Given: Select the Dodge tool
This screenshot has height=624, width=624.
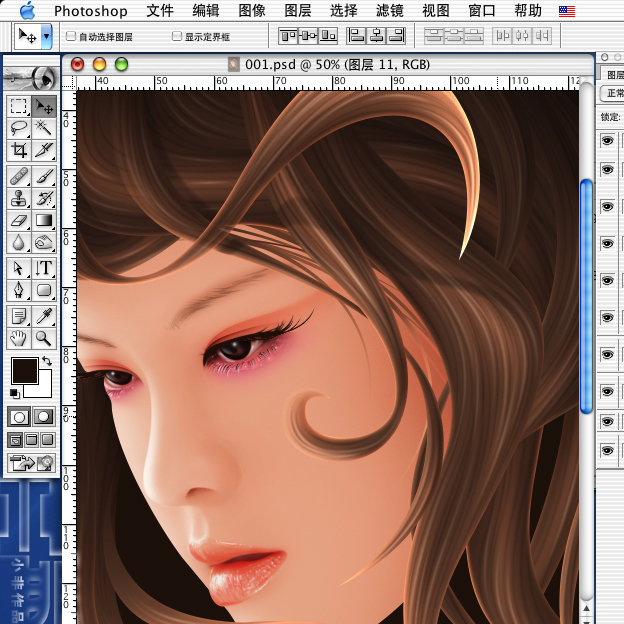Looking at the screenshot, I should [x=44, y=242].
